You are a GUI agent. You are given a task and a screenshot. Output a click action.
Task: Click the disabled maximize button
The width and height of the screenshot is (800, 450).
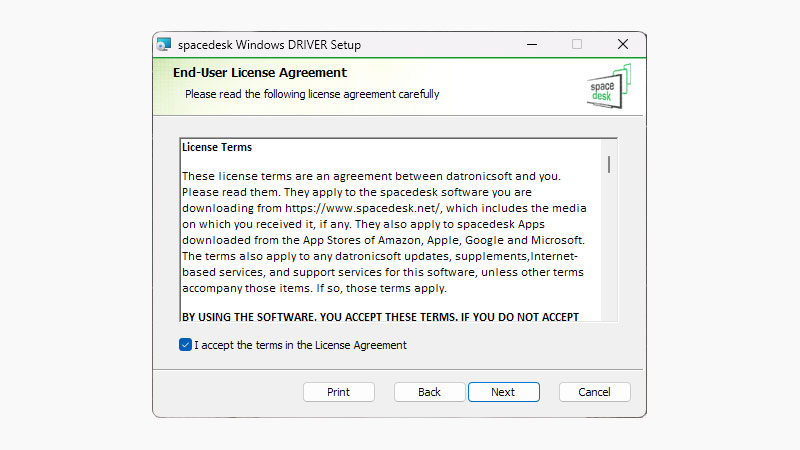click(577, 44)
